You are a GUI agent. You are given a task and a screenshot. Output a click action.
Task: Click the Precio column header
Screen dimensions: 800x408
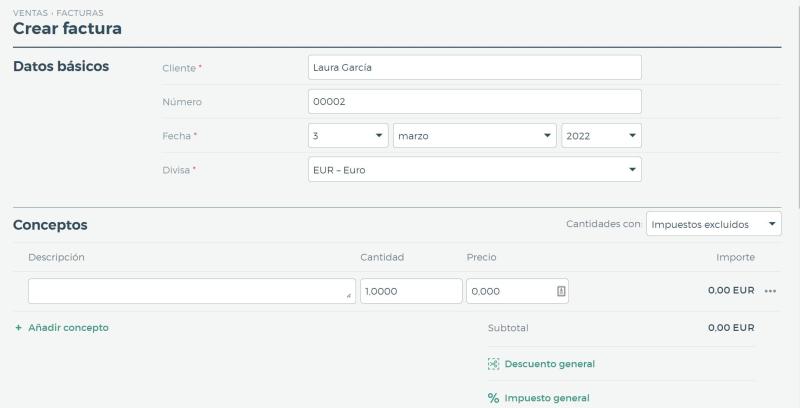[481, 257]
